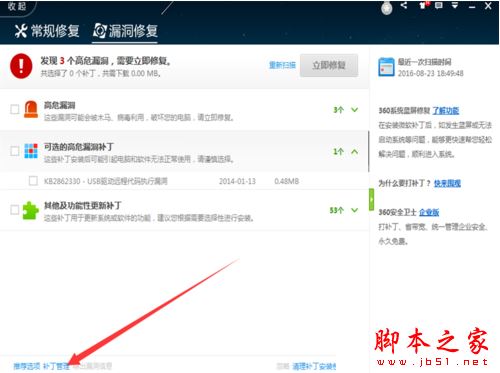The image size is (500, 373).
Task: Open the 快来围观 link
Action: (447, 183)
